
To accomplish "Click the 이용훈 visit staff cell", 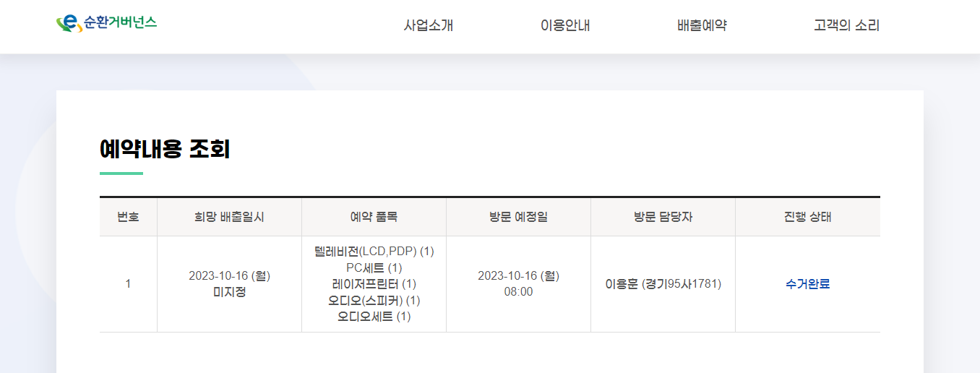I will [663, 284].
